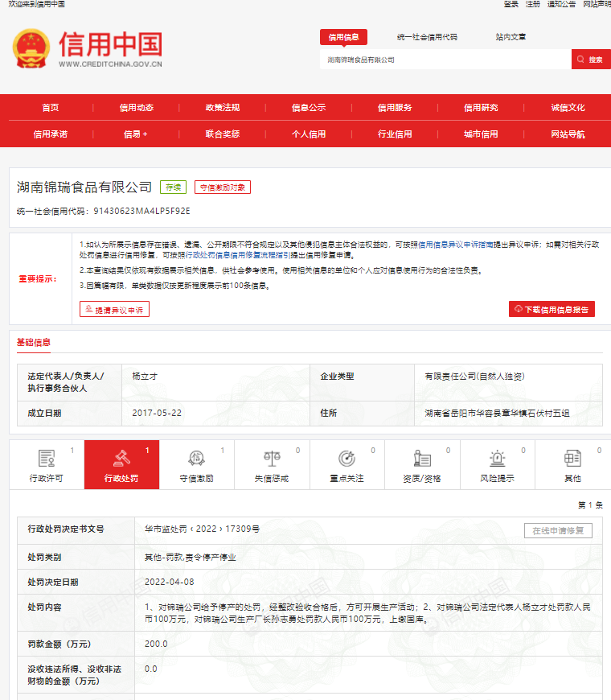Click the 登录 link at top
Image resolution: width=611 pixels, height=700 pixels.
point(511,4)
